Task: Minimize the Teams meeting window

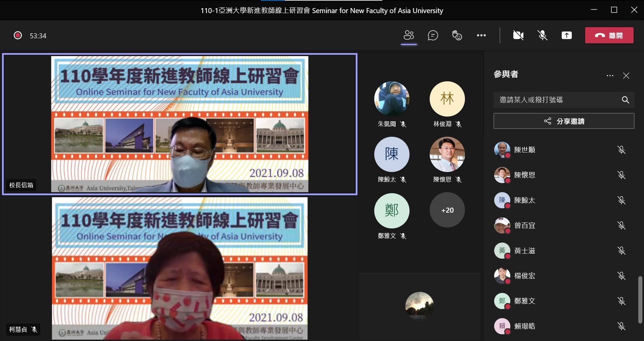Action: coord(594,10)
